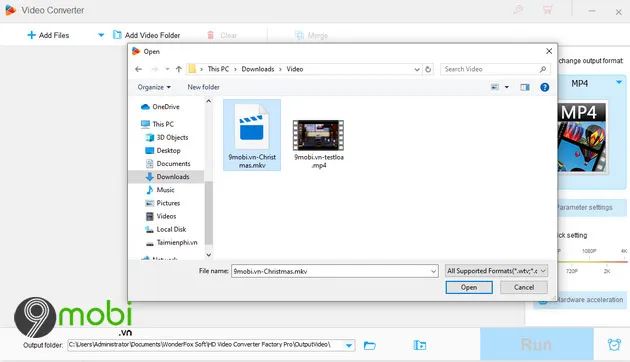Open 3D Objects folder in sidebar
This screenshot has width=630, height=362.
click(x=166, y=137)
